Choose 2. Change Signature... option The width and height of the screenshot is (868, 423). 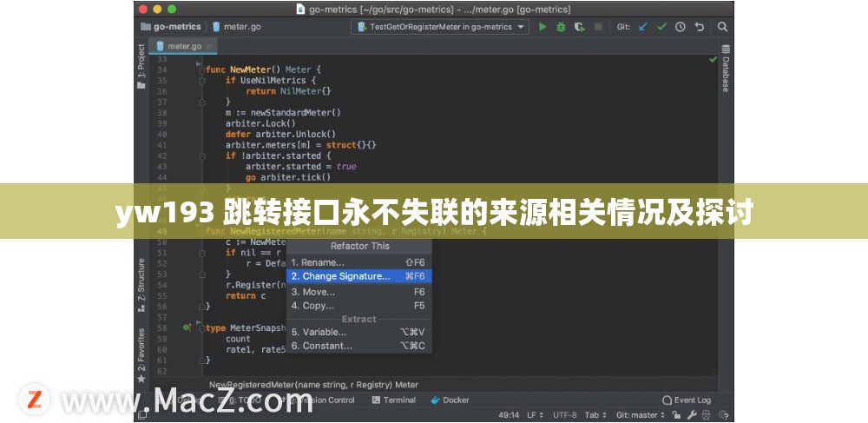(x=358, y=275)
